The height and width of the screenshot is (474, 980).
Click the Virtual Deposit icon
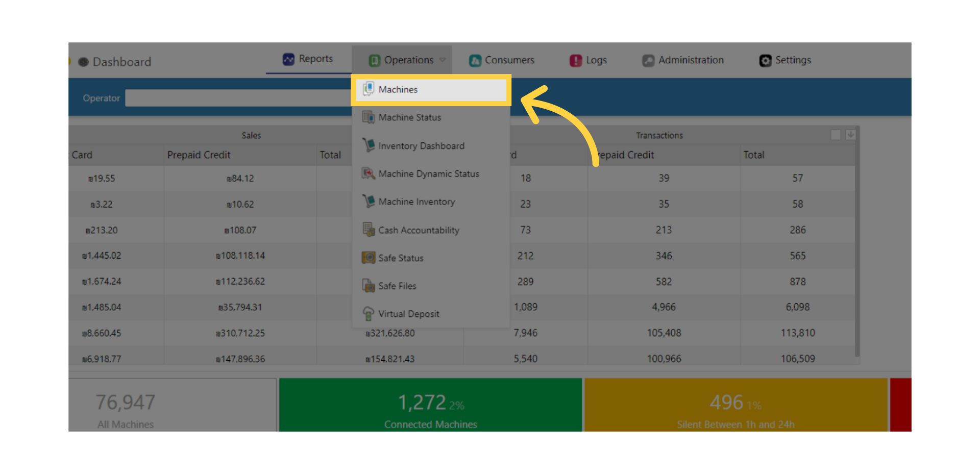coord(368,314)
